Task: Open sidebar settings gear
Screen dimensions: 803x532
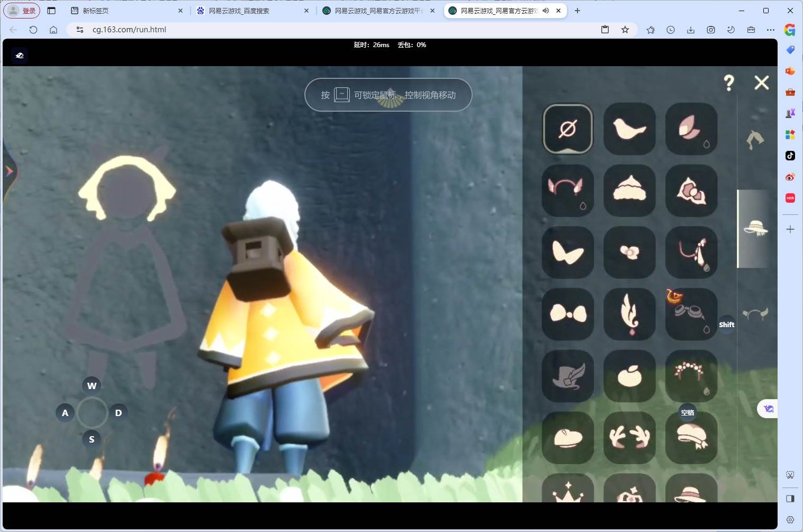Action: click(x=790, y=520)
